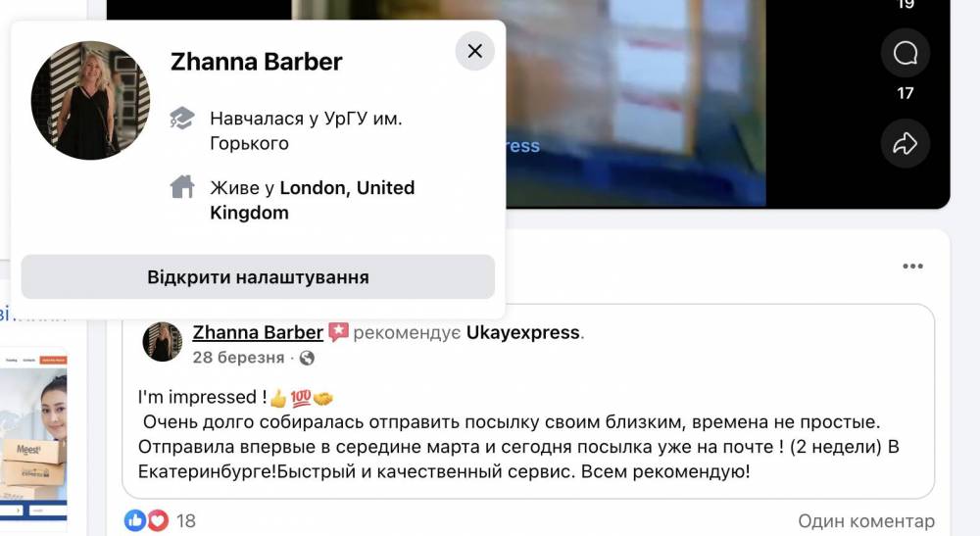Click the Відкрити налаштування button
The height and width of the screenshot is (536, 980).
point(258,276)
